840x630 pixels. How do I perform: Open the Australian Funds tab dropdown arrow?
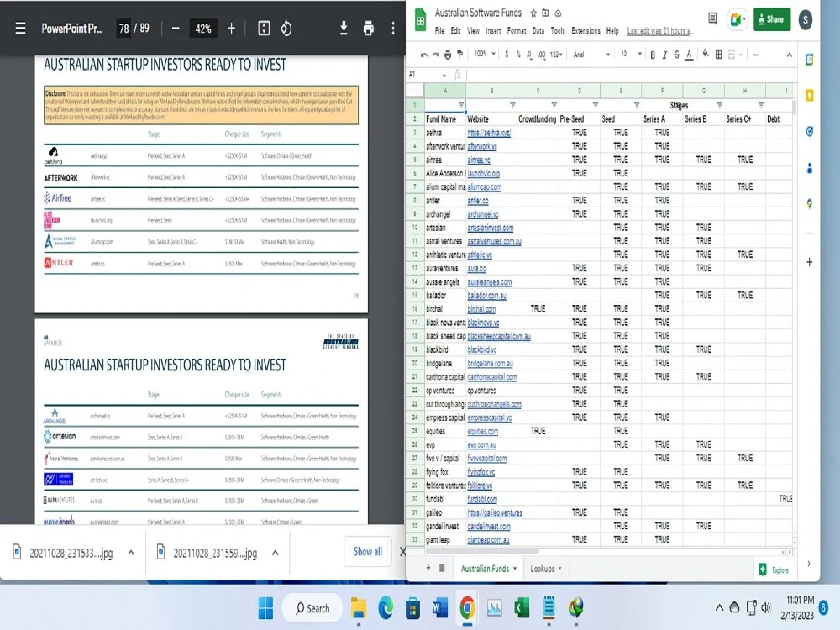pos(515,569)
